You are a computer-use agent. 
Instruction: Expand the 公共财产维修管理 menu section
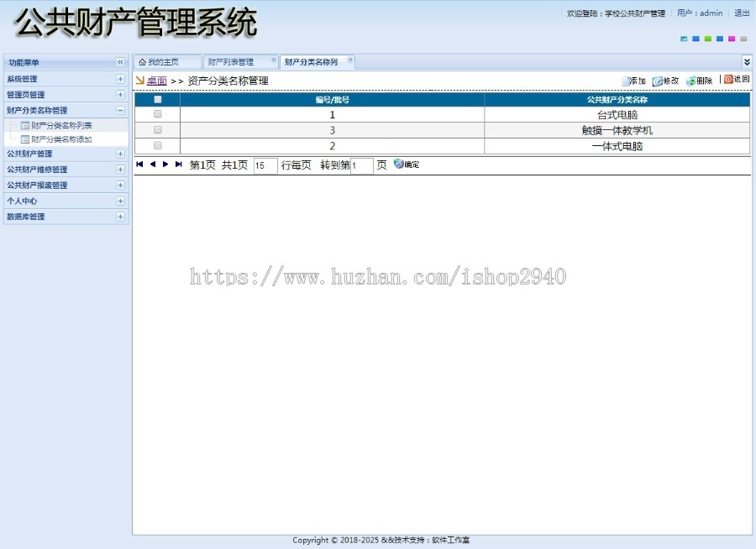coord(120,170)
